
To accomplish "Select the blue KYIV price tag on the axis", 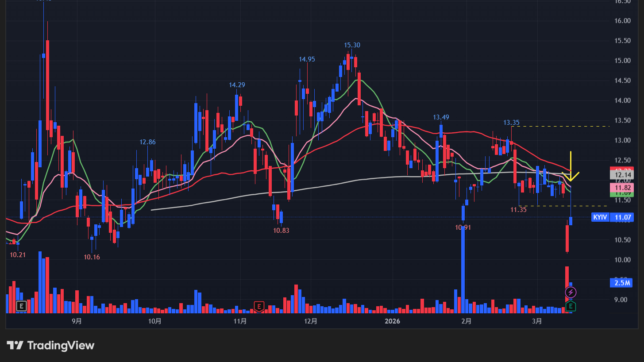I will point(600,217).
